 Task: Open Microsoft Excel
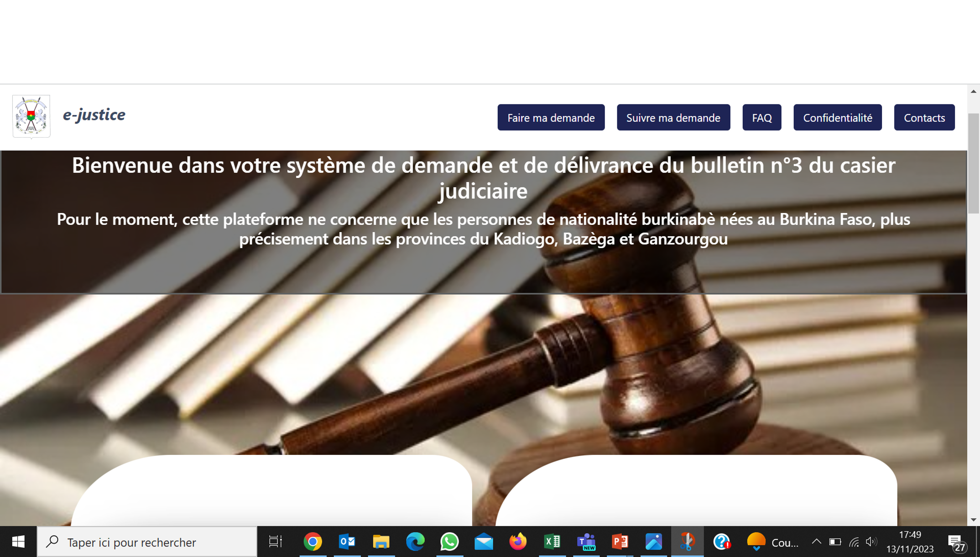tap(552, 542)
